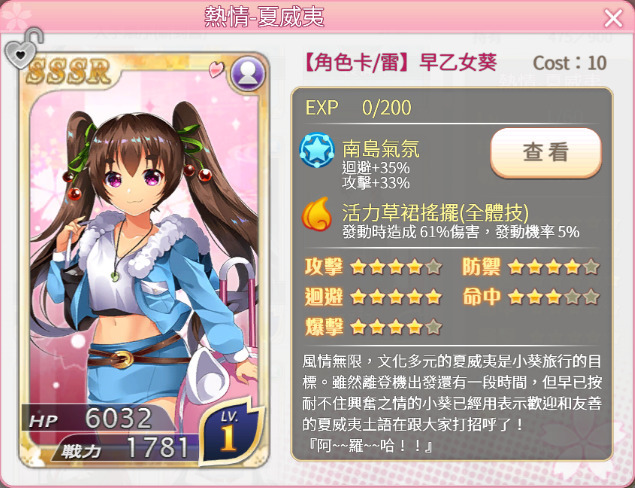Click the blue star skill icon
Screen dimensions: 635x488
tap(317, 151)
